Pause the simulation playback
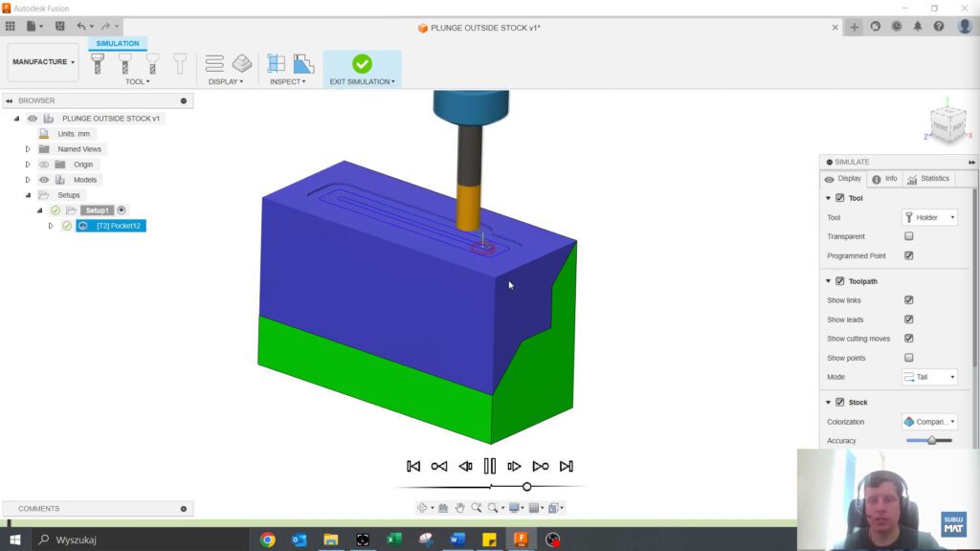This screenshot has height=551, width=980. (489, 466)
